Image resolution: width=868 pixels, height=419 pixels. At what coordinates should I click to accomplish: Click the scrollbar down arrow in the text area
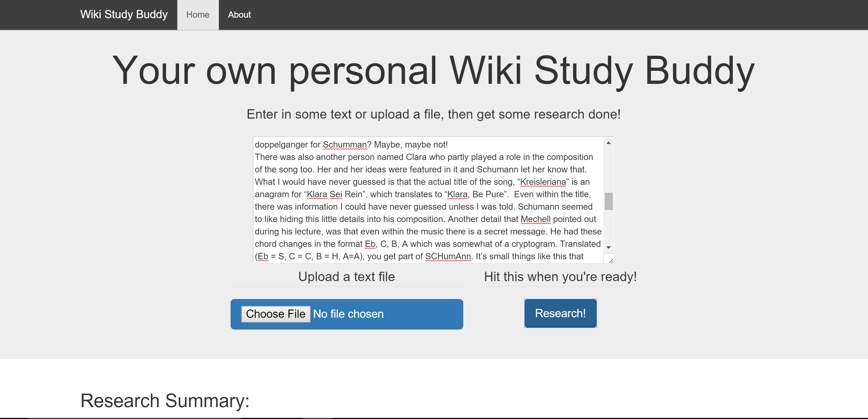[x=609, y=247]
